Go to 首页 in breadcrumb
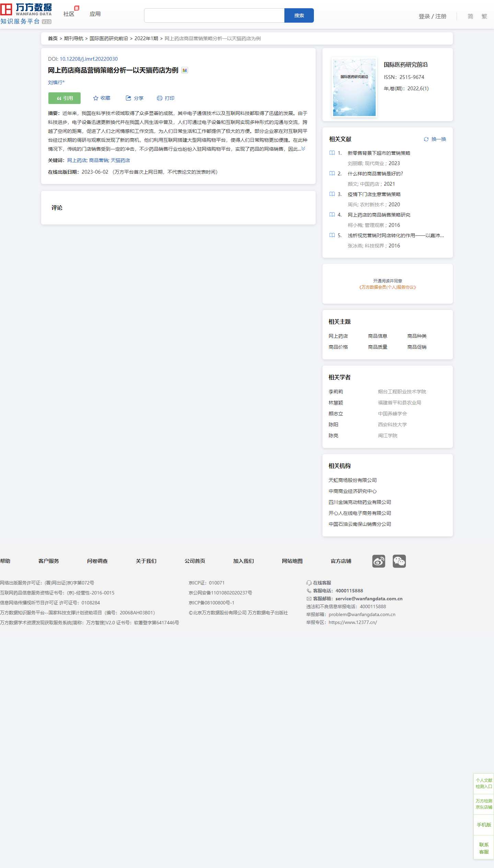Screen dimensions: 494x868 point(53,38)
